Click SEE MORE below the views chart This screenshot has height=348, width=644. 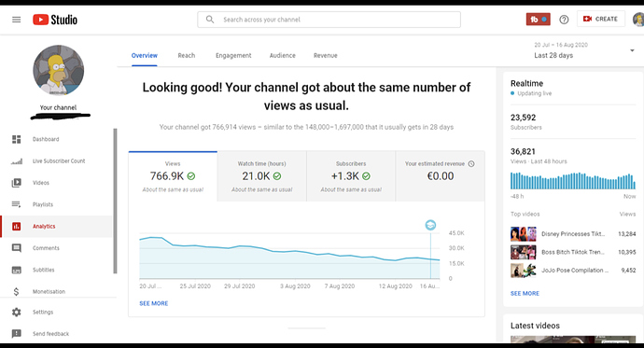[154, 303]
